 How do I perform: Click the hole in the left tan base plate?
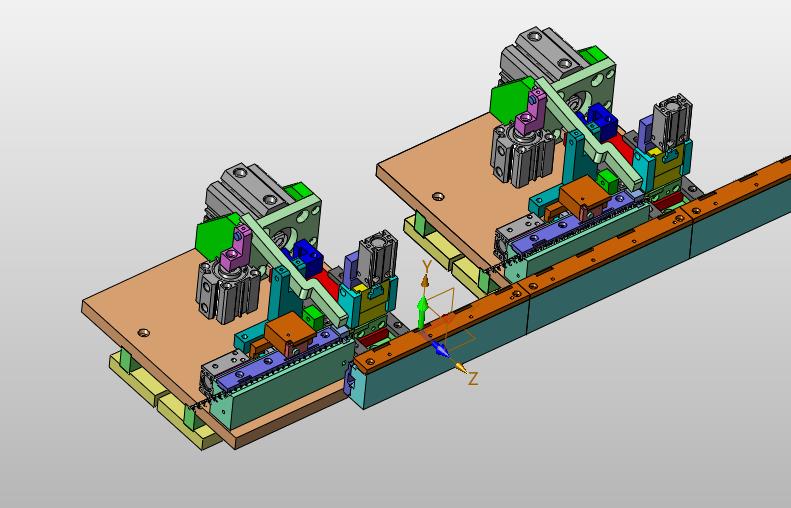(144, 333)
